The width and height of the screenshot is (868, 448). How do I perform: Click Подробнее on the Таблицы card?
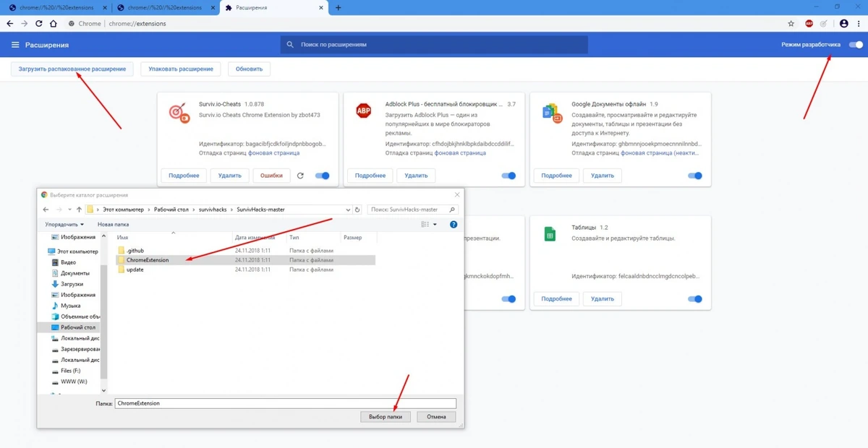(555, 298)
